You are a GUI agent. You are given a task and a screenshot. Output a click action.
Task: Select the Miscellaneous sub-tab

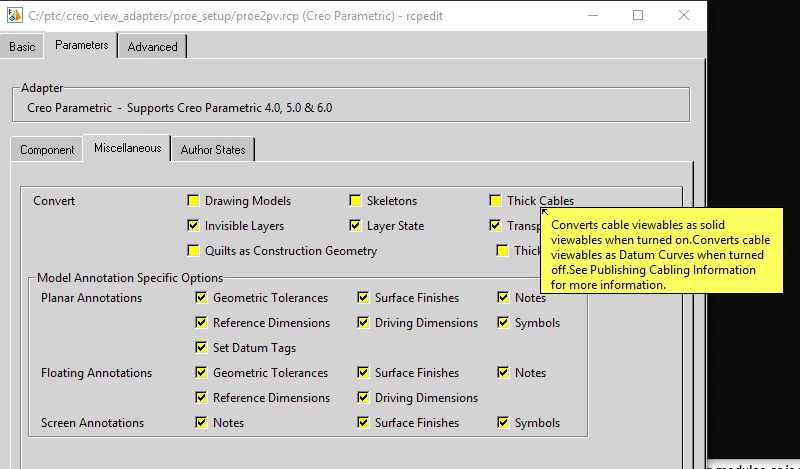coord(128,148)
